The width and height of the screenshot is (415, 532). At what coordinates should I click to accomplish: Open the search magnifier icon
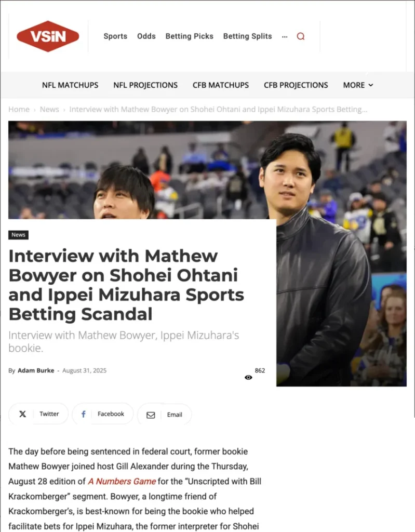pyautogui.click(x=301, y=36)
